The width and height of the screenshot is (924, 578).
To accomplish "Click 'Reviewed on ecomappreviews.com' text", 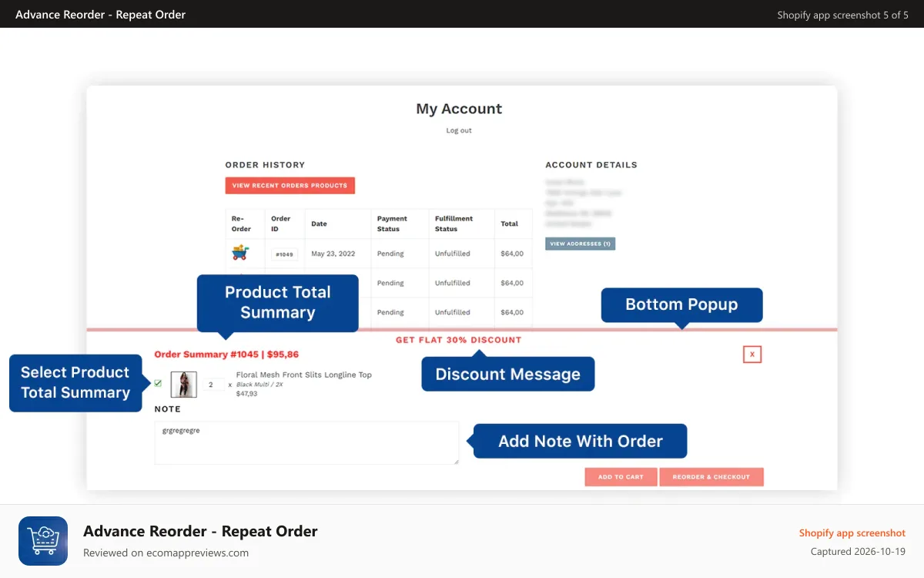I will click(166, 553).
